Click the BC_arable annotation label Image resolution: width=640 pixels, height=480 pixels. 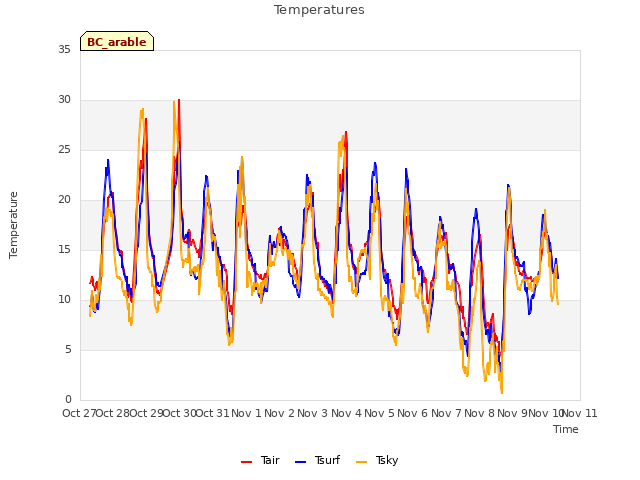(x=117, y=41)
